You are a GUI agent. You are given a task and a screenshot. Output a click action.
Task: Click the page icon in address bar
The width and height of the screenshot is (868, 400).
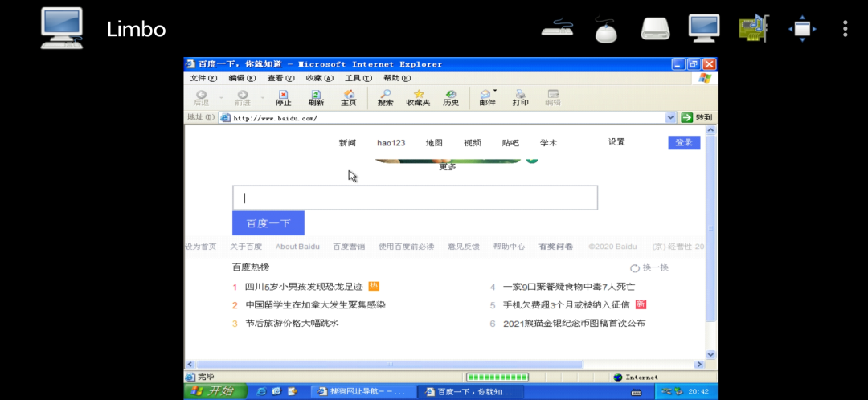[x=225, y=118]
